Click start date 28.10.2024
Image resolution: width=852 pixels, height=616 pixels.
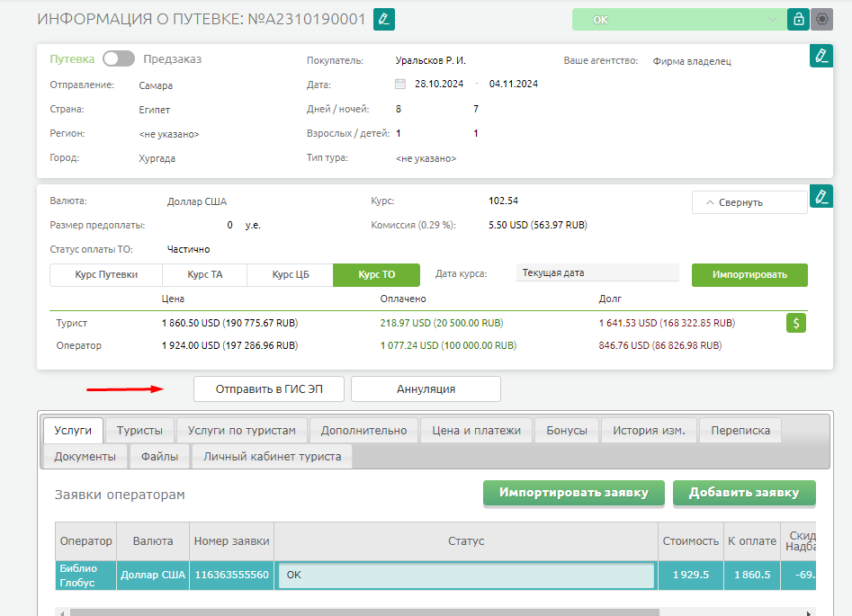(439, 84)
